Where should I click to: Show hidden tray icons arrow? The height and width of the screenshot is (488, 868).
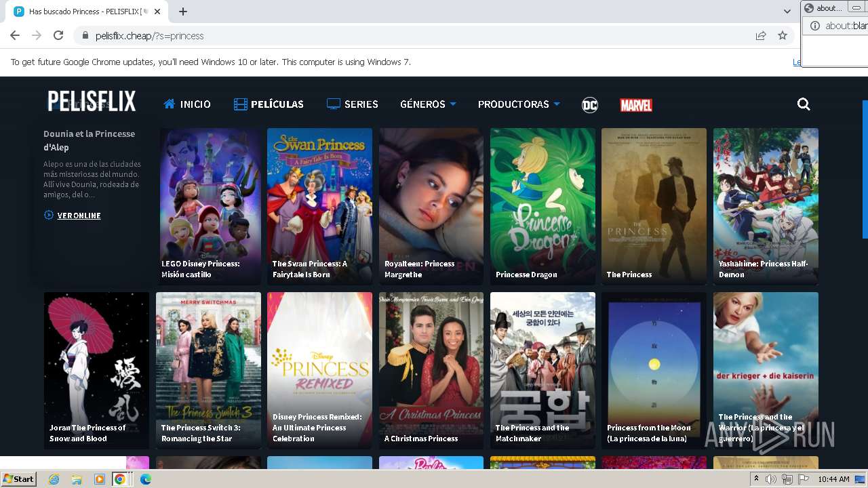tap(757, 479)
